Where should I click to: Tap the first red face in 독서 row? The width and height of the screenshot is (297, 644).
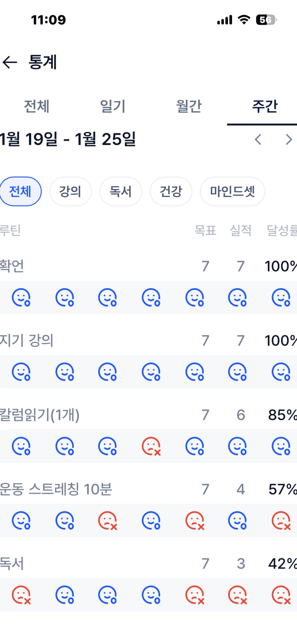click(21, 595)
